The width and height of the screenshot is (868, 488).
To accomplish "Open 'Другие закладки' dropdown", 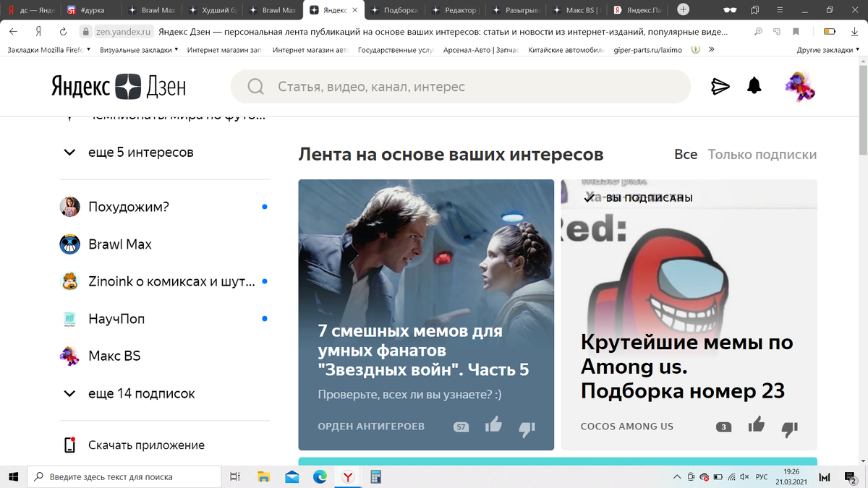I will [x=828, y=50].
